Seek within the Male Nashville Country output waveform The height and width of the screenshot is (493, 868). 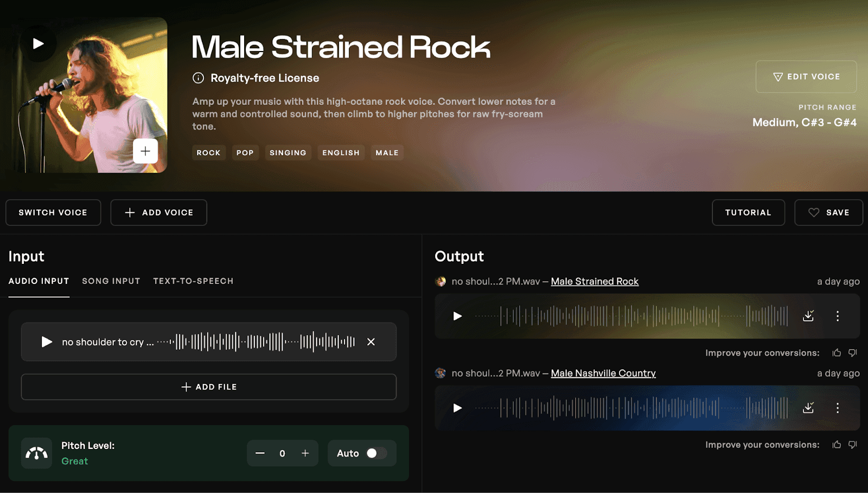pos(631,408)
